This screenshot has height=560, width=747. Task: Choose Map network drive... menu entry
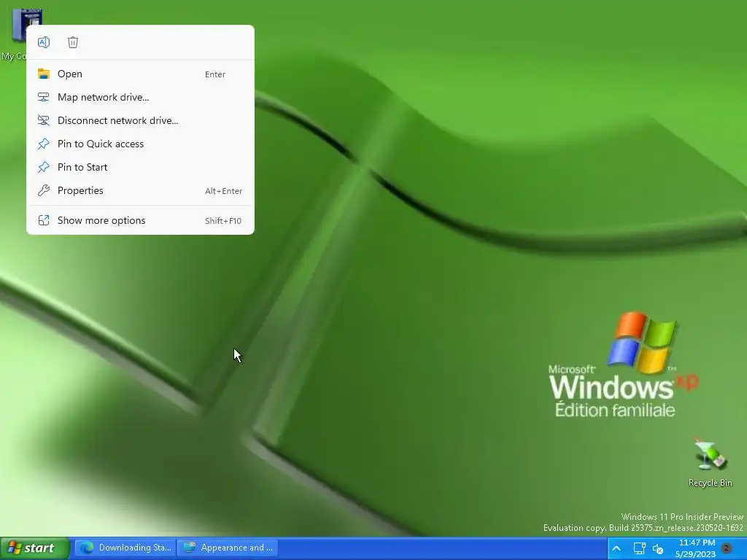click(x=140, y=97)
